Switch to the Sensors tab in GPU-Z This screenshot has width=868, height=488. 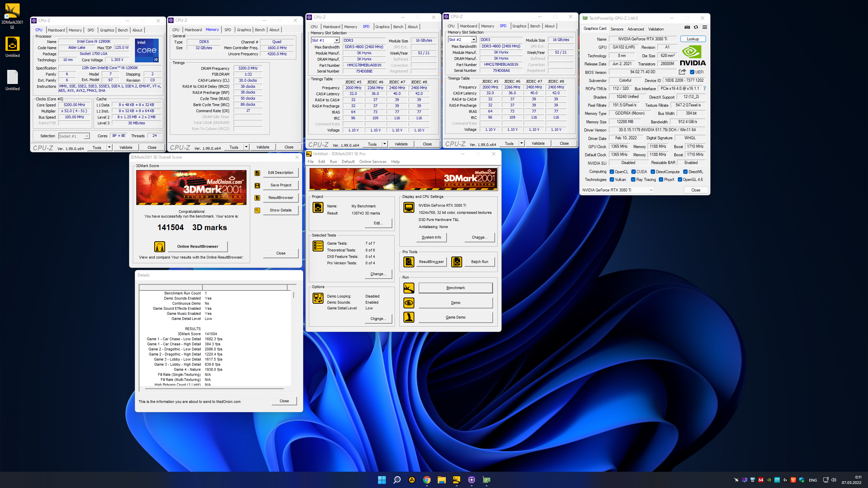tap(617, 29)
